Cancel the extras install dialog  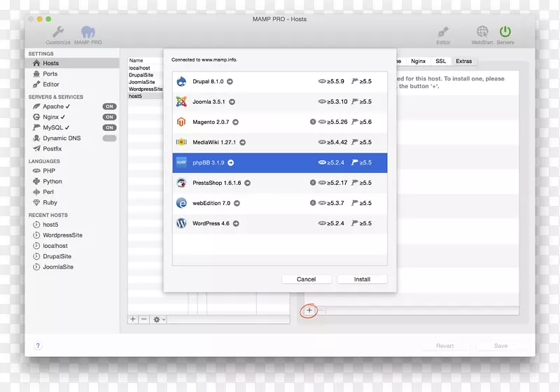pyautogui.click(x=307, y=279)
